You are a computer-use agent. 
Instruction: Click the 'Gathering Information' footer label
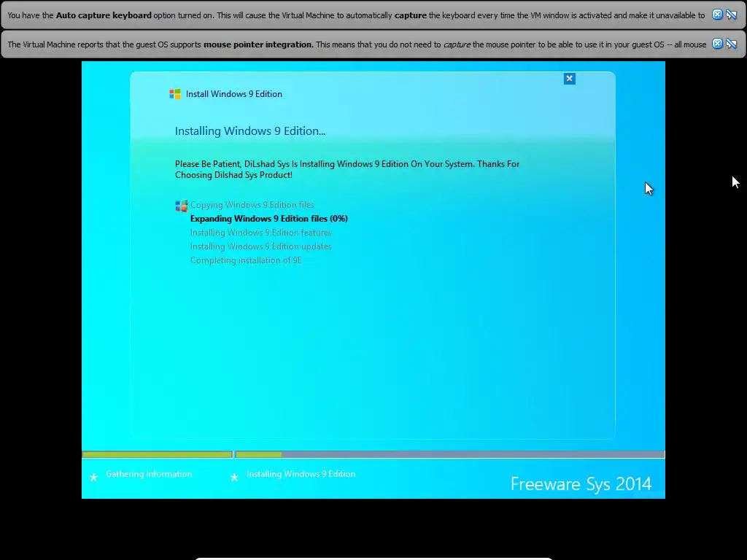149,474
